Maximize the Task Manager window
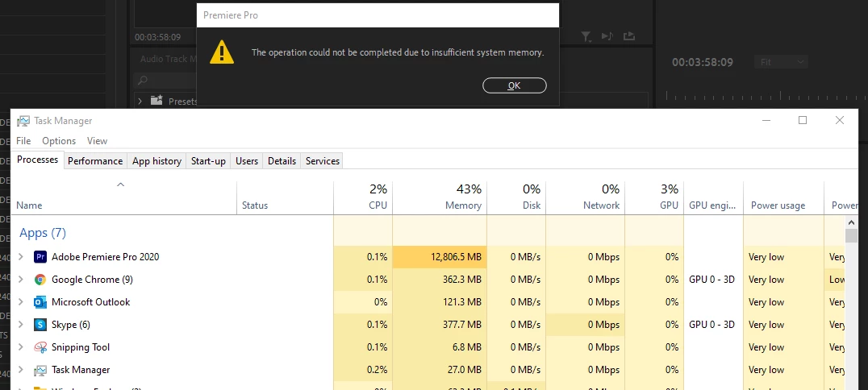The height and width of the screenshot is (390, 868). (803, 120)
